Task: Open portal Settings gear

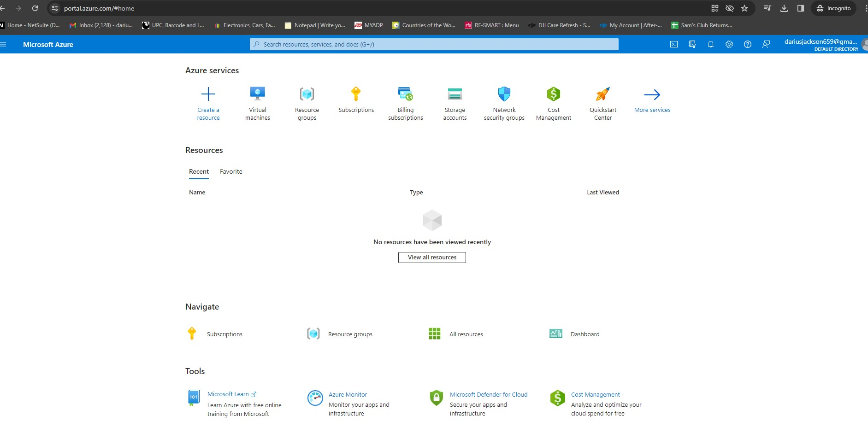Action: (729, 44)
